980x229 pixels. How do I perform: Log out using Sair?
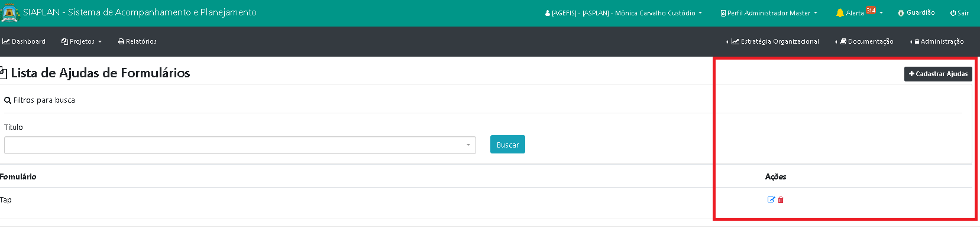click(959, 13)
